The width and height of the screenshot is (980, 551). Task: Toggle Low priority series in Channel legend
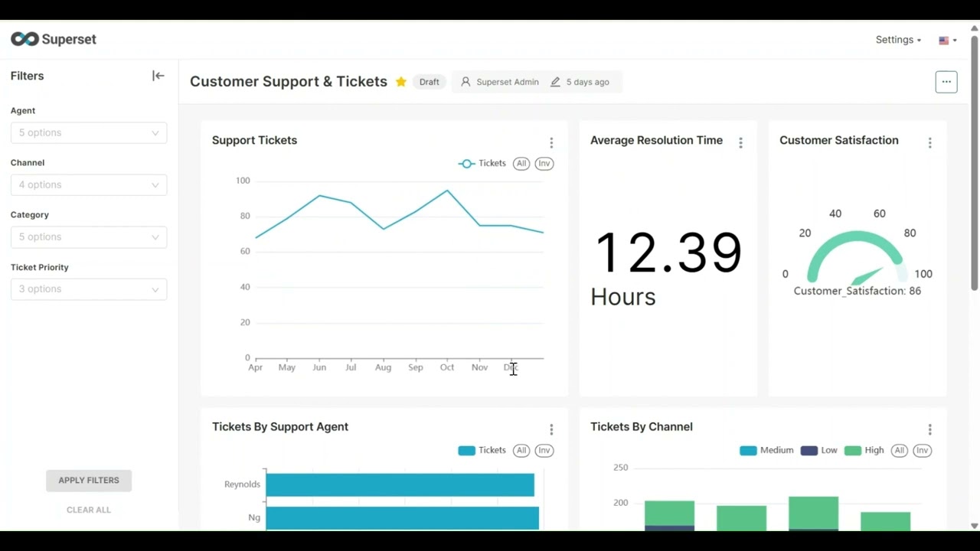coord(819,450)
